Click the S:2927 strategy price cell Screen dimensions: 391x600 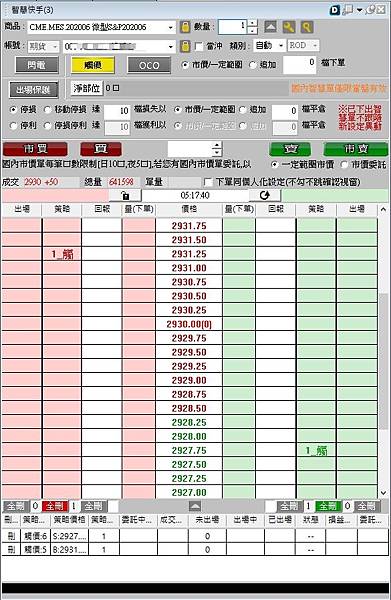[x=69, y=536]
